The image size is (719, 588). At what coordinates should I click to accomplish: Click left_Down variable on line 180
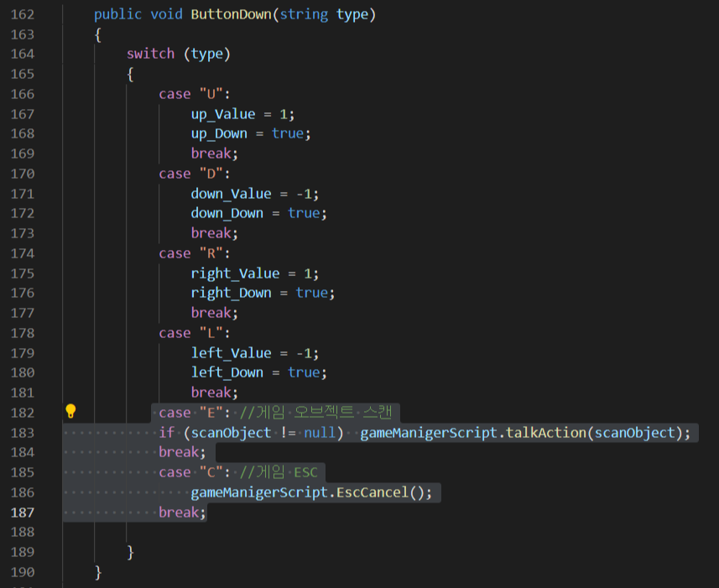point(227,372)
